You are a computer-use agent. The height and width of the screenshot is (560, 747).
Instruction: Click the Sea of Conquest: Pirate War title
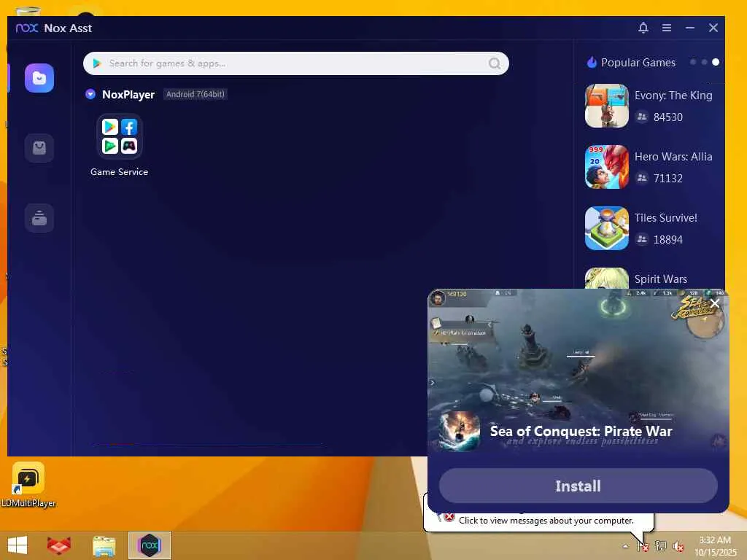click(x=581, y=431)
